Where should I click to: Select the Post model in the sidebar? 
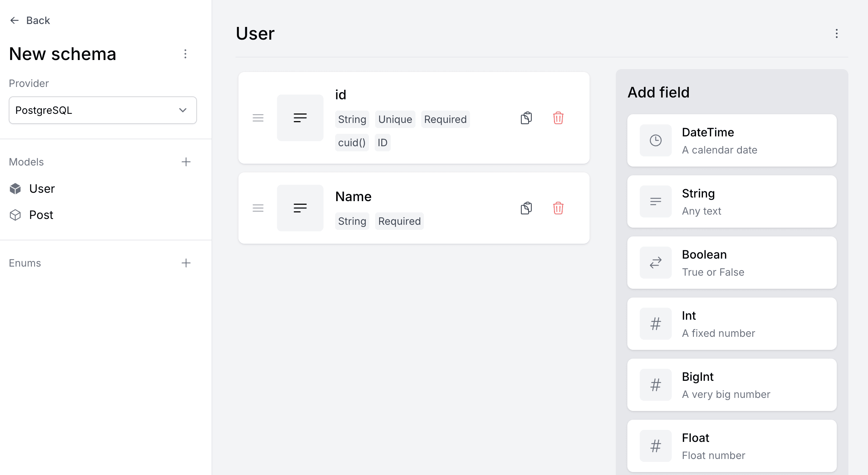coord(41,215)
